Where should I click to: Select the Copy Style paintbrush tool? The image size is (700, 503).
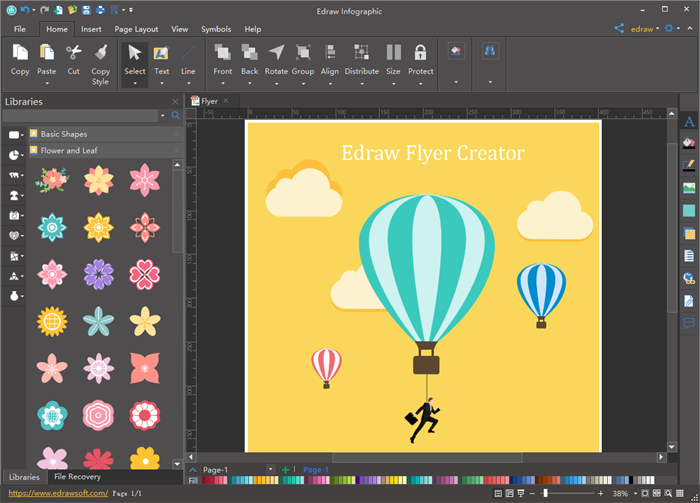(100, 53)
